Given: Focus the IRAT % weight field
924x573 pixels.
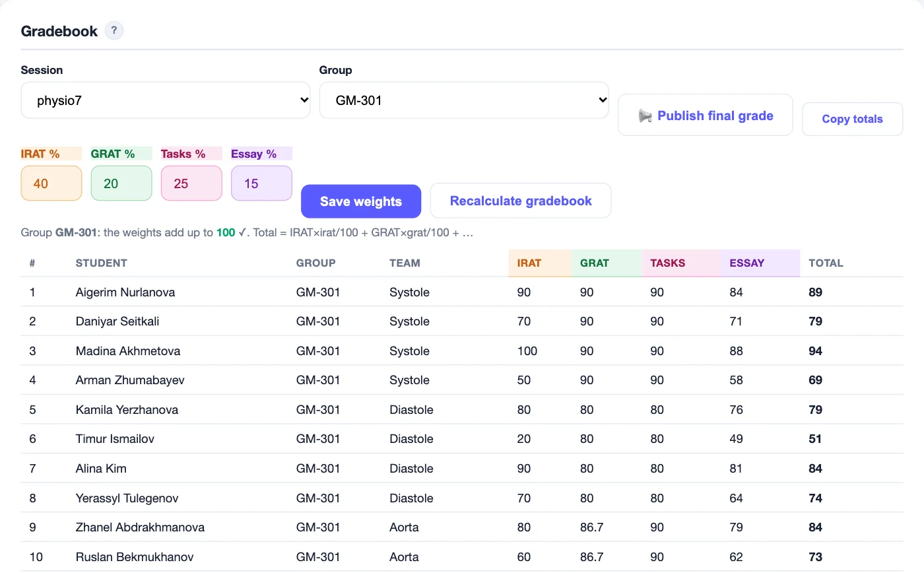Looking at the screenshot, I should coord(51,183).
